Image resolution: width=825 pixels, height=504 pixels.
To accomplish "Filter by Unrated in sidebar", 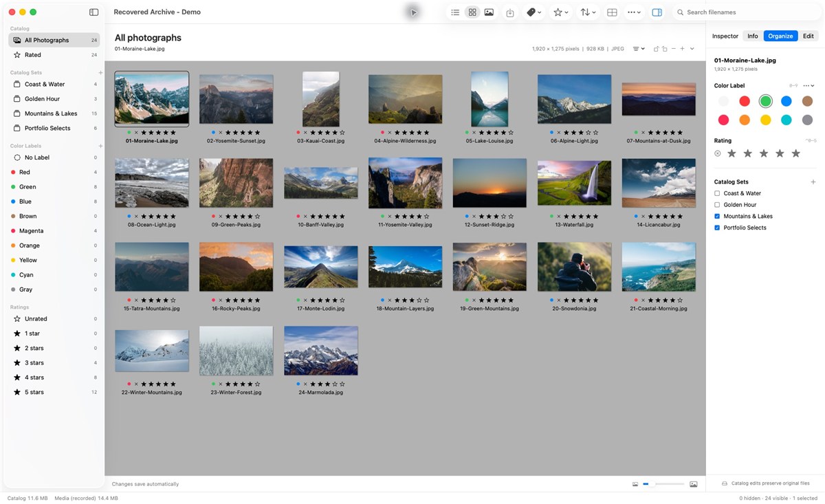I will 54,319.
